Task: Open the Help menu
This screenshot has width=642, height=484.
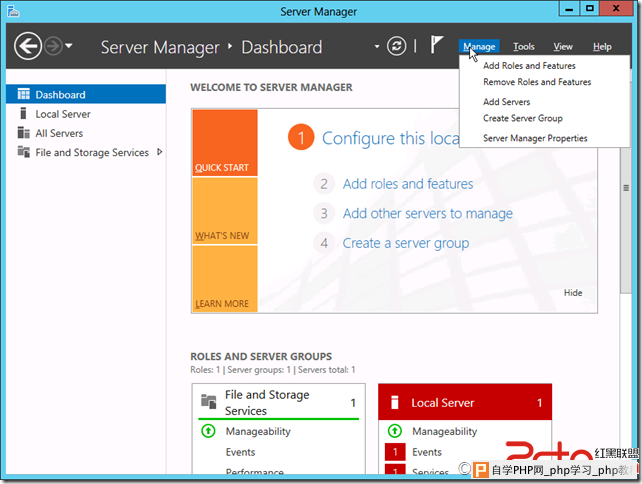Action: pos(602,47)
